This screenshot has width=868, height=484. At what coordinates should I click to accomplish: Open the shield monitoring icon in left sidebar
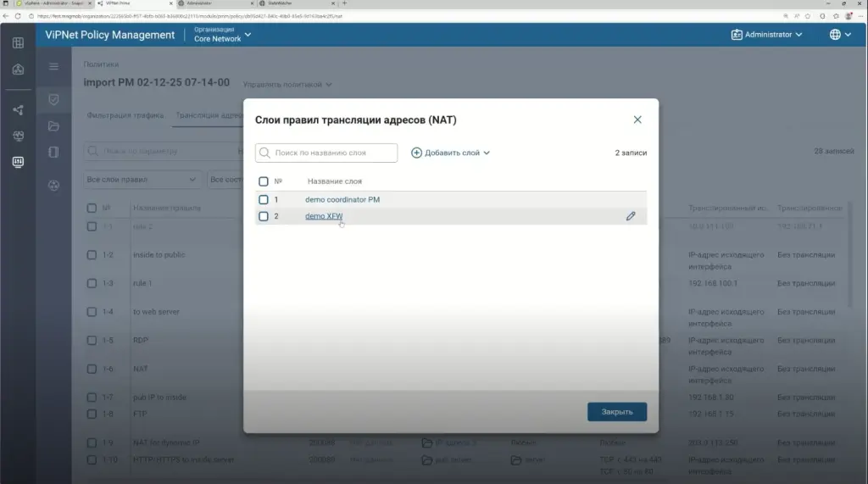pos(19,136)
